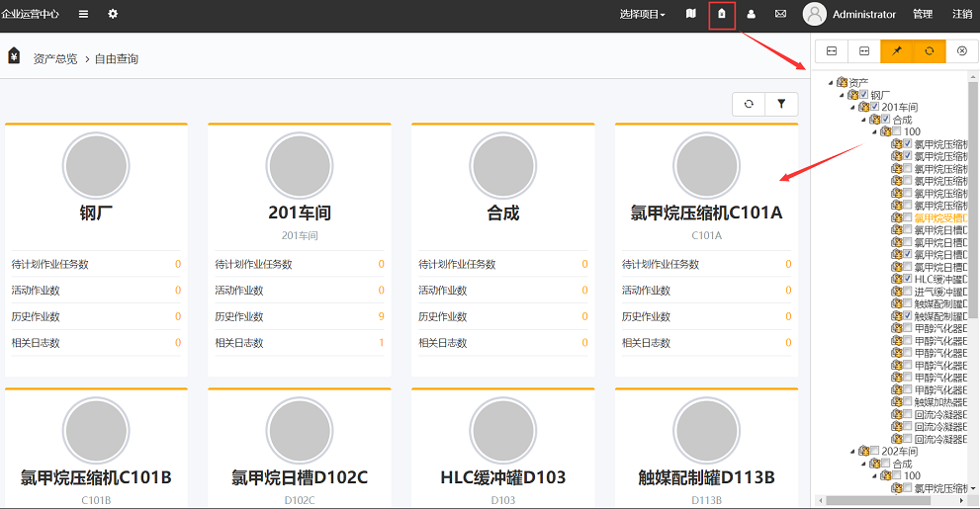The height and width of the screenshot is (509, 980).
Task: Click the orange refresh icon in tree toolbar
Action: pyautogui.click(x=929, y=50)
